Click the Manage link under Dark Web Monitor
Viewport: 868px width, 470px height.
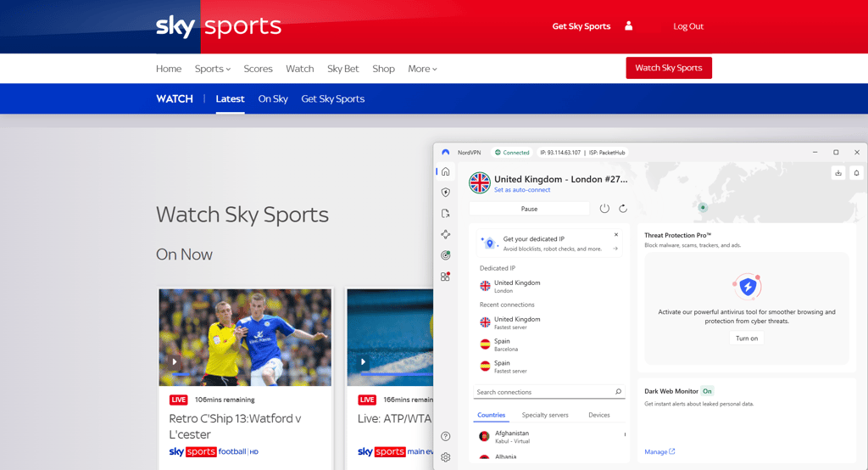[x=659, y=451]
